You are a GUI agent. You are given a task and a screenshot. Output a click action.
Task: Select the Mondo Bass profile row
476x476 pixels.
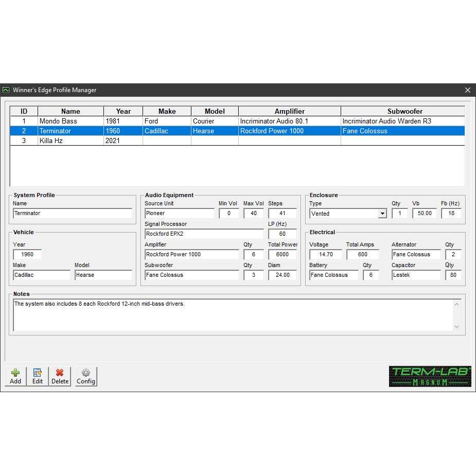(x=58, y=121)
